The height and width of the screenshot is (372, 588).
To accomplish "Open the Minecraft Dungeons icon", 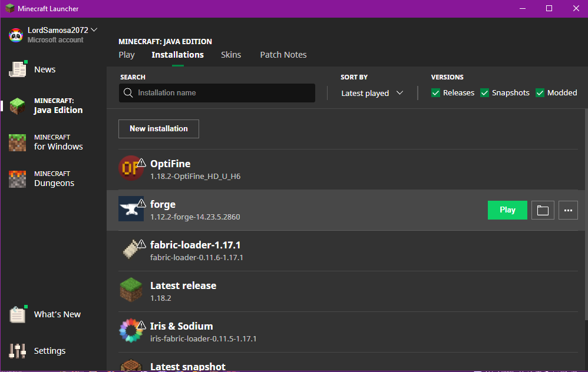I will 17,179.
